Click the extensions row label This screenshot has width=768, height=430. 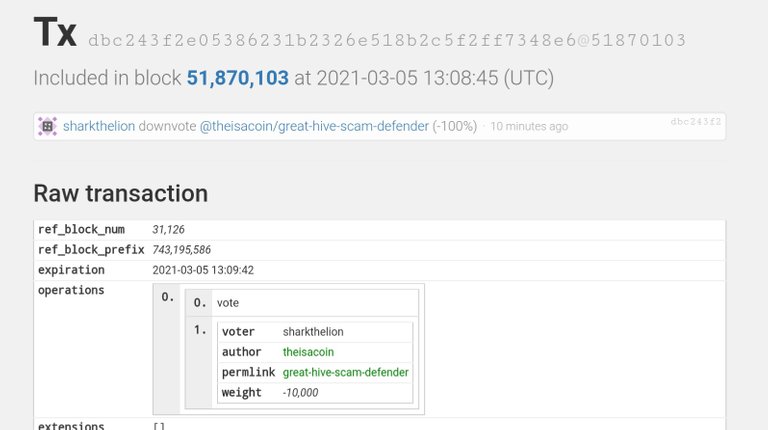pos(71,425)
